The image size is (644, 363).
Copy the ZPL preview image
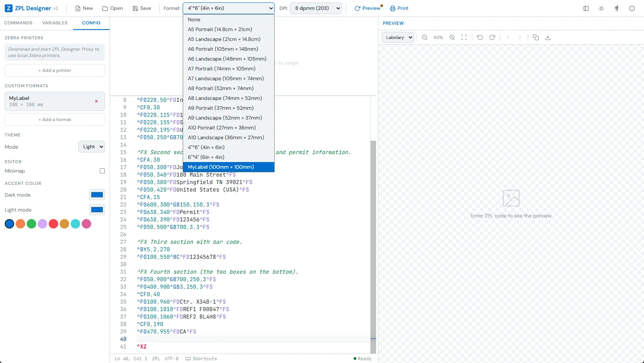(x=536, y=37)
